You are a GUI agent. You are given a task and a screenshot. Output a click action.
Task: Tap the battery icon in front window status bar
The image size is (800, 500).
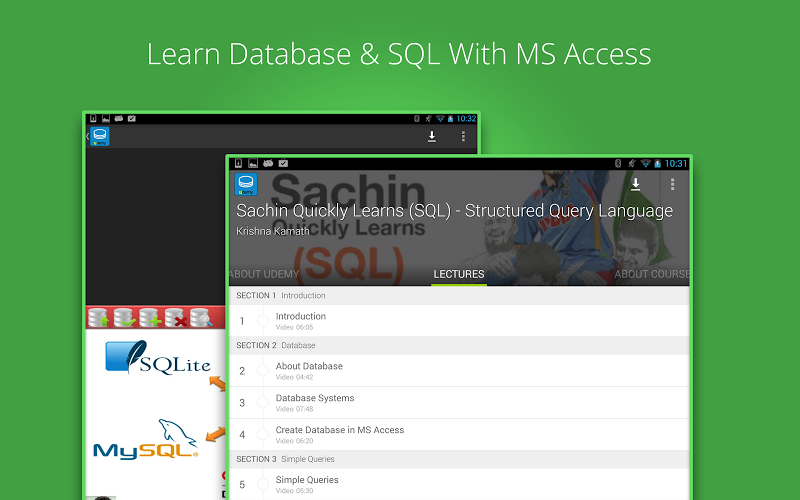pos(658,163)
